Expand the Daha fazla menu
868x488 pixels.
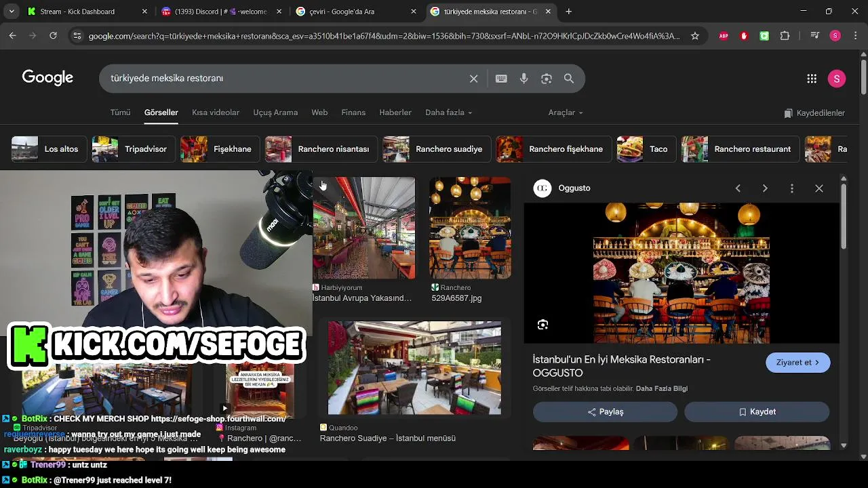(x=448, y=113)
